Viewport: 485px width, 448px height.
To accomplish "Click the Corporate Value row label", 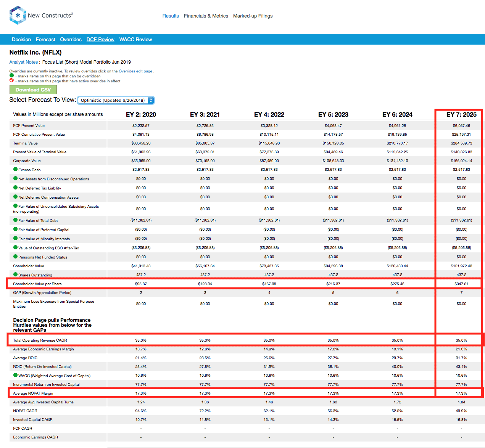I will point(27,161).
